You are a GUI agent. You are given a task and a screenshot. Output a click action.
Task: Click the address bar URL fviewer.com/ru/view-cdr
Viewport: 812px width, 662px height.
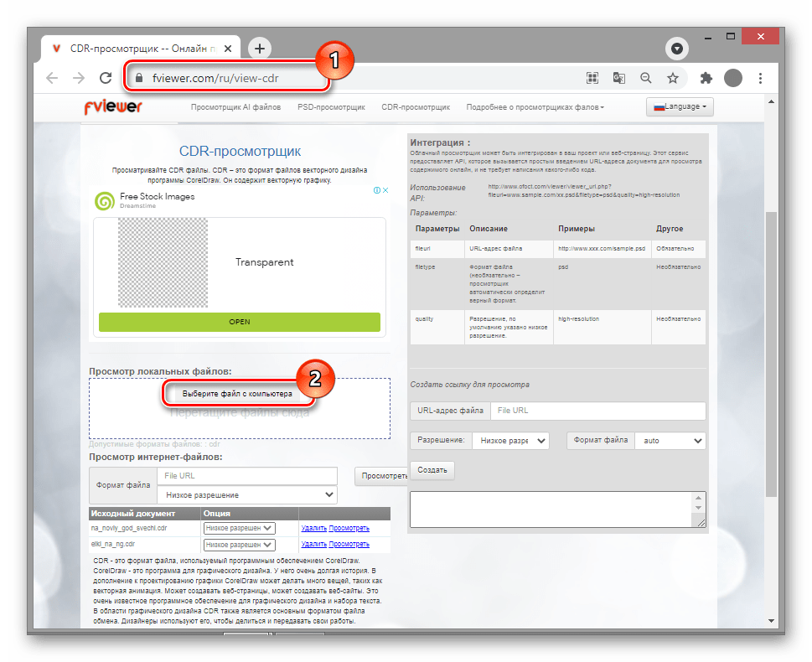pos(215,78)
